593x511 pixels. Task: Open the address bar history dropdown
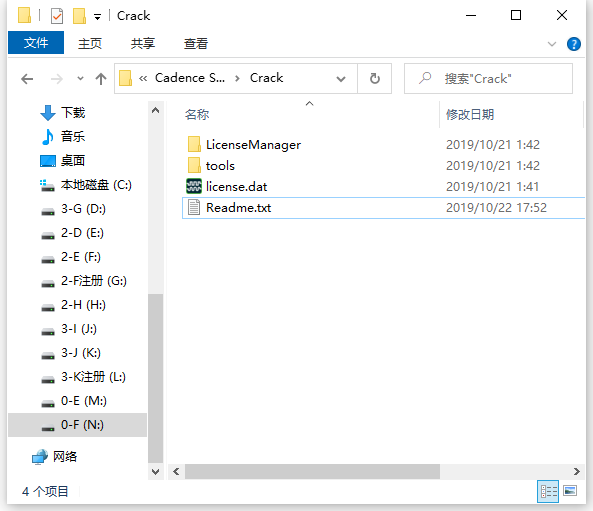point(341,79)
